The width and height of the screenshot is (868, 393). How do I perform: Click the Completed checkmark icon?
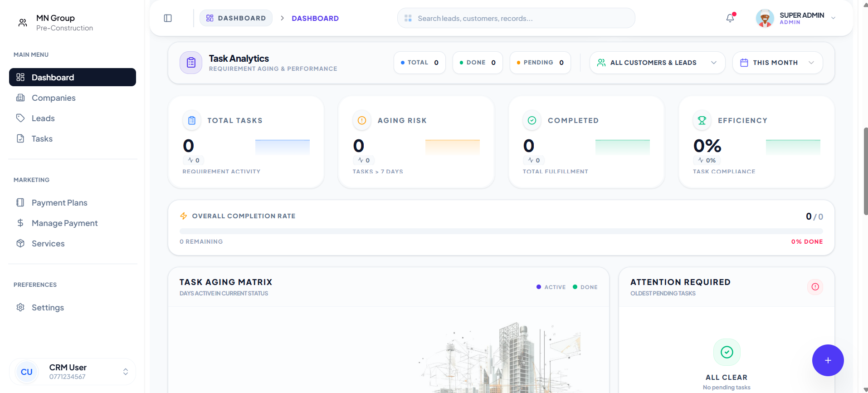532,120
